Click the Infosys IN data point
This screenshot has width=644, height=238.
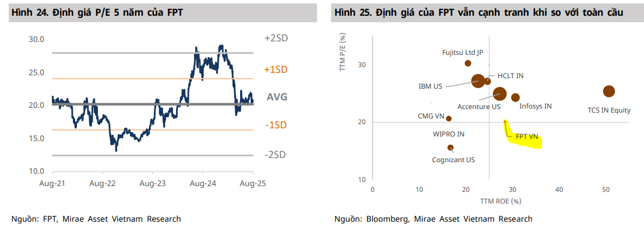[x=515, y=97]
